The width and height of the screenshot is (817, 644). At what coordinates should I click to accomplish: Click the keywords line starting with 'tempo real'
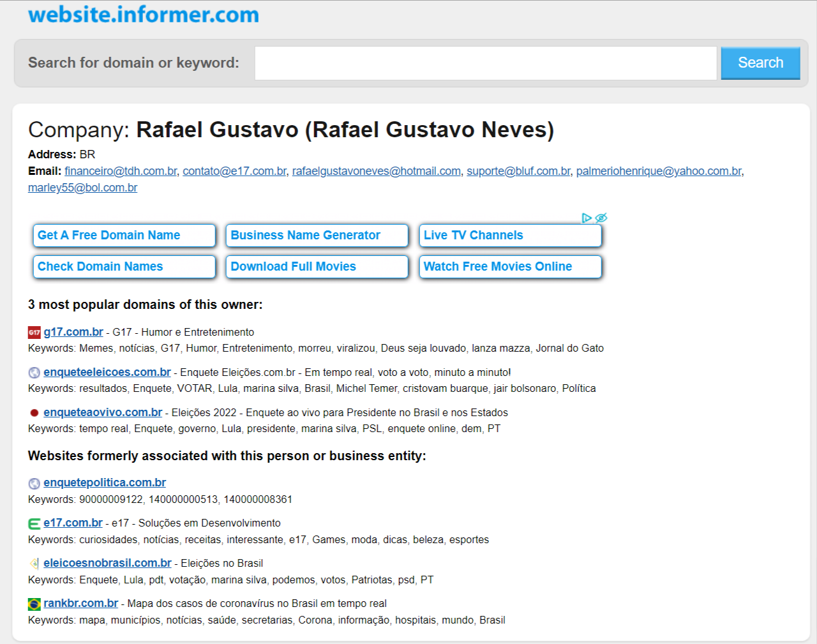point(264,429)
